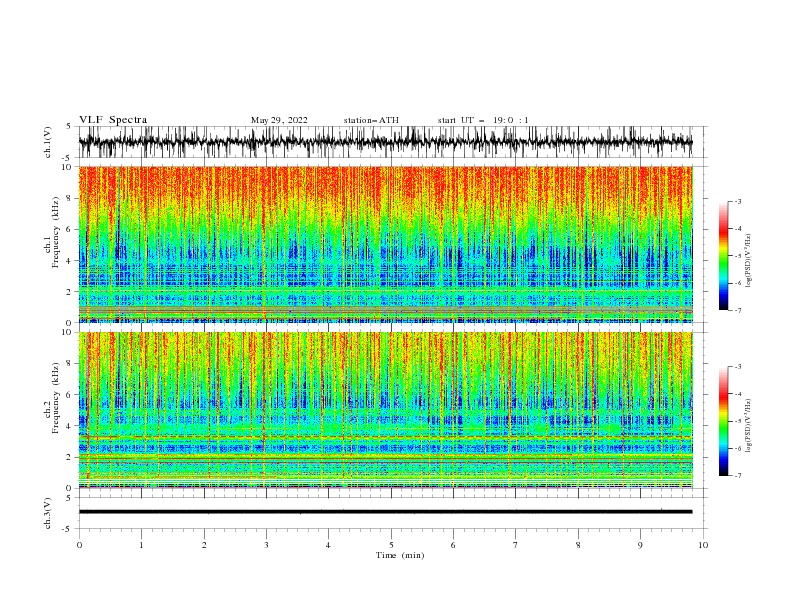Click the time axis tick label "9"
Viewport: 792px width, 612px height.
pyautogui.click(x=640, y=545)
